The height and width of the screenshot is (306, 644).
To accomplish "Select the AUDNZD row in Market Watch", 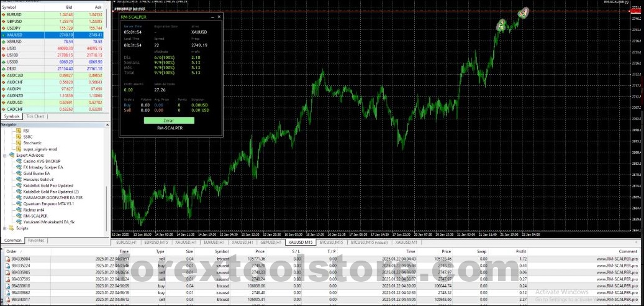I will tap(52, 95).
